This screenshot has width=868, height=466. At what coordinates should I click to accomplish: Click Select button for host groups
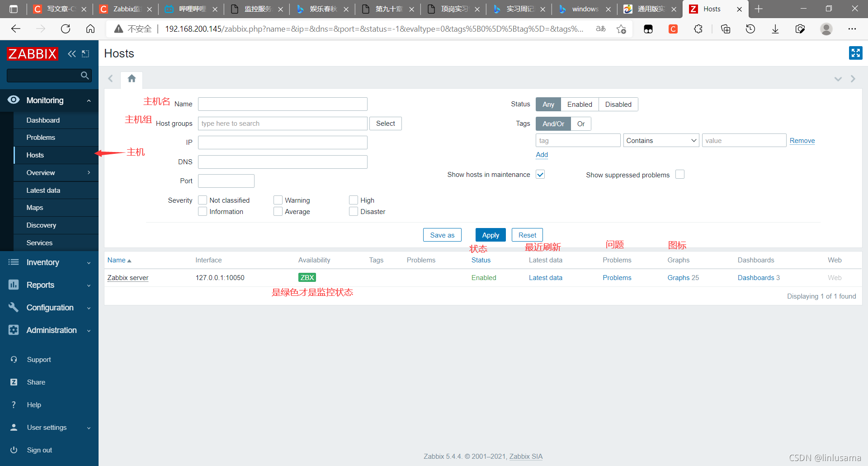385,124
